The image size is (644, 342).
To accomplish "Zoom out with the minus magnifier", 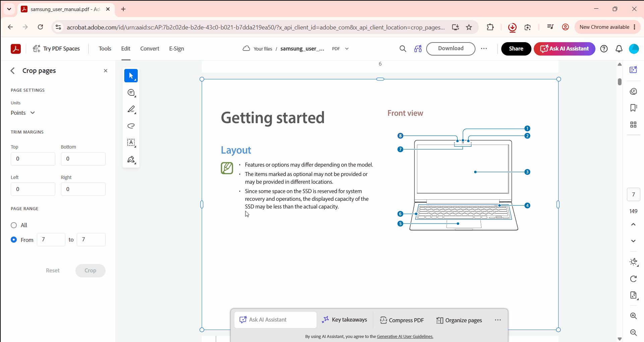I will (633, 333).
